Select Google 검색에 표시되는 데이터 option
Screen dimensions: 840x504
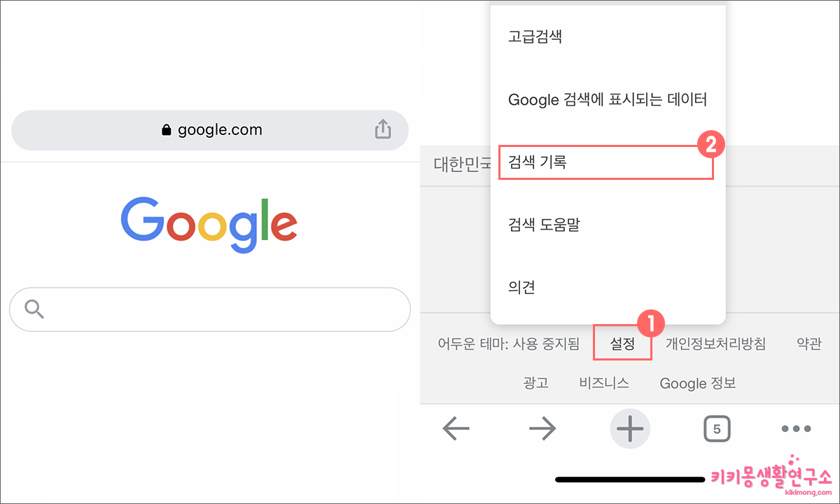(607, 99)
